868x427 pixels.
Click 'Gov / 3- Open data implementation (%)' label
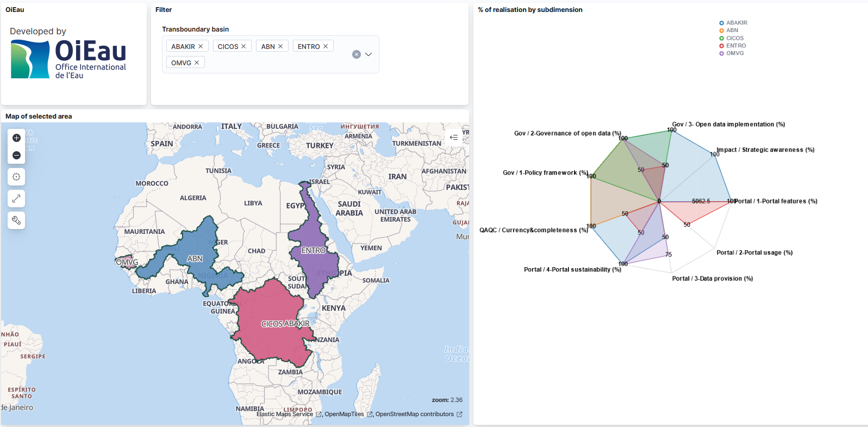(x=728, y=125)
